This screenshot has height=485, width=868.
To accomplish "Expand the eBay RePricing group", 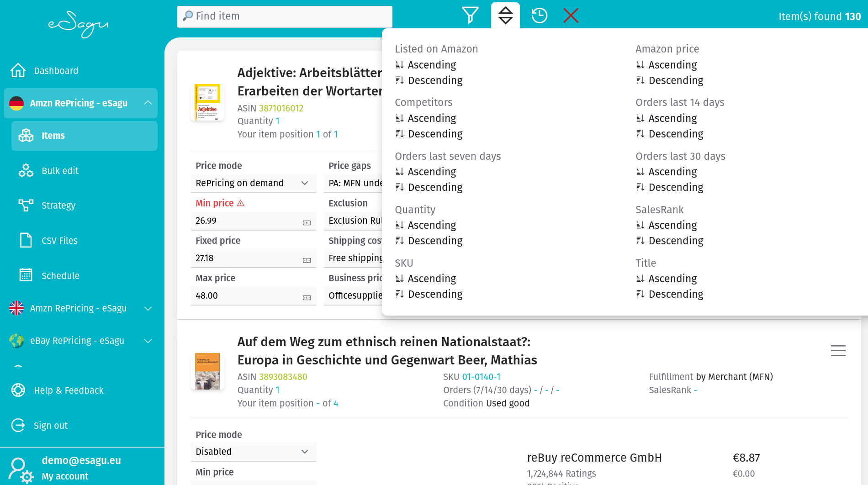I will pos(148,341).
